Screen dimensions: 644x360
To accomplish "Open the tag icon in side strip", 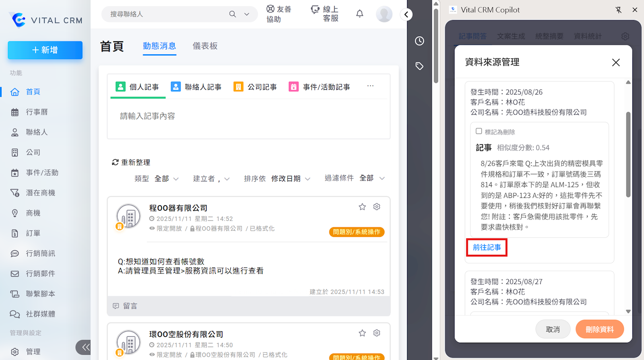I will [419, 66].
